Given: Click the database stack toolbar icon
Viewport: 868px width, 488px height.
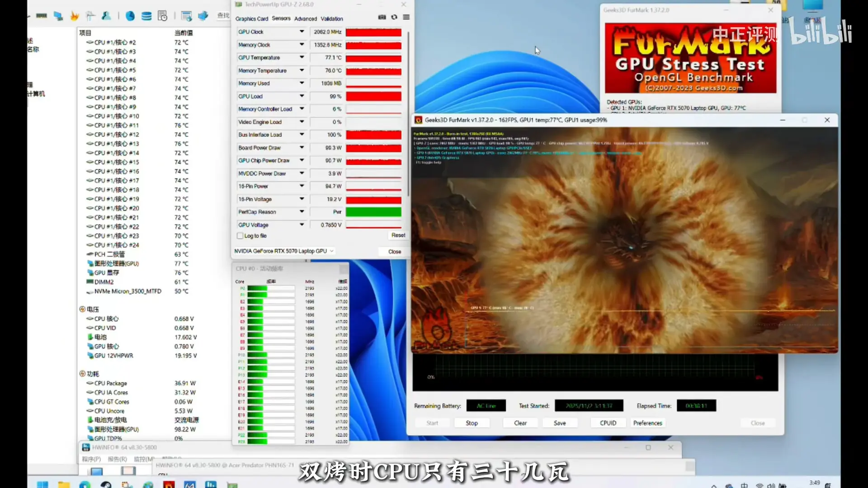Looking at the screenshot, I should [146, 16].
